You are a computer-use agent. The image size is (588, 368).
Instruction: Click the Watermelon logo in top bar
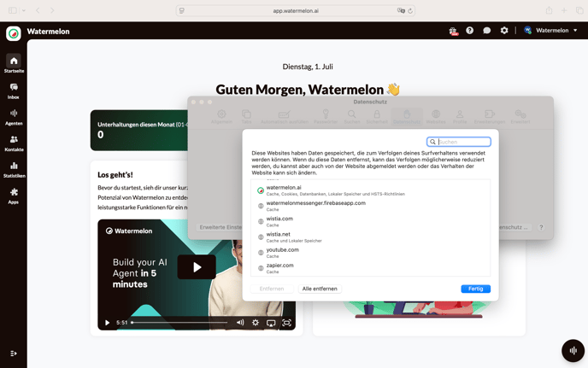(x=14, y=33)
